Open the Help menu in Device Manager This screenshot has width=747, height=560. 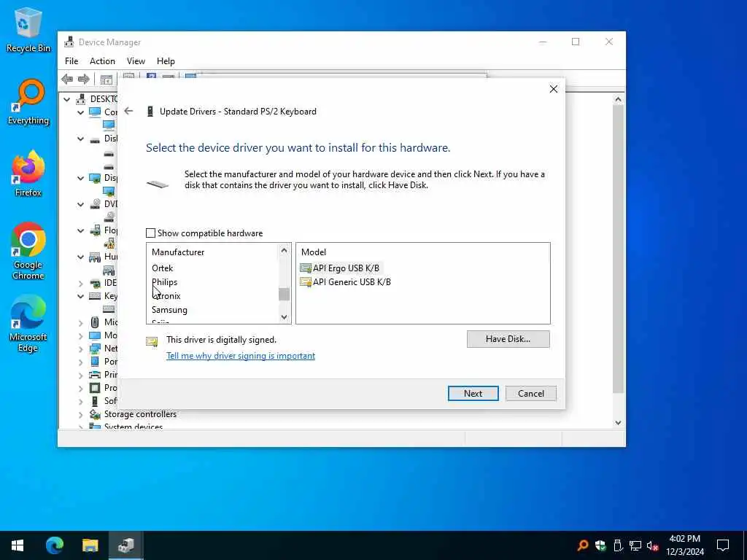166,61
